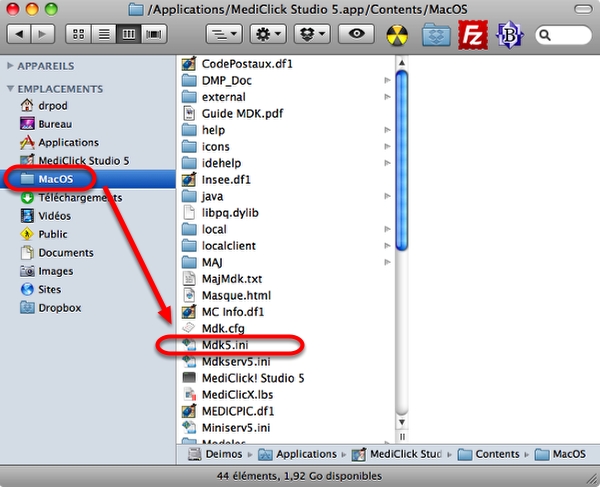Switch to list view
Image resolution: width=600 pixels, height=487 pixels.
104,34
